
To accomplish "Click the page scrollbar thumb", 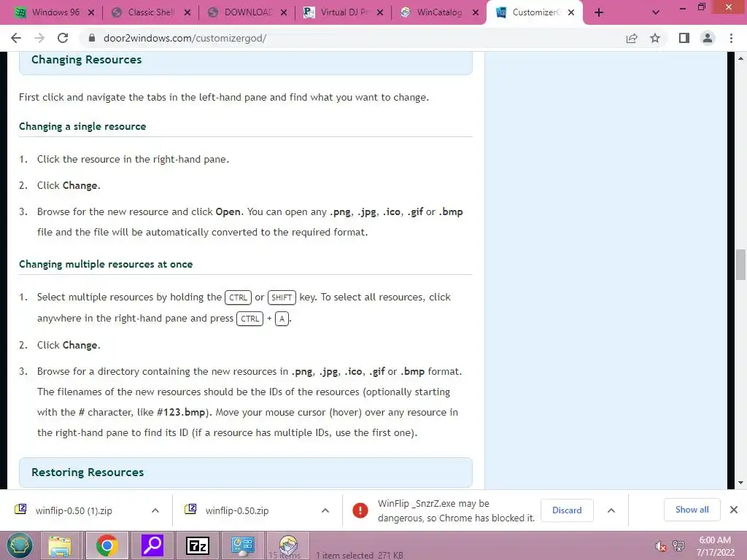I will (x=740, y=265).
